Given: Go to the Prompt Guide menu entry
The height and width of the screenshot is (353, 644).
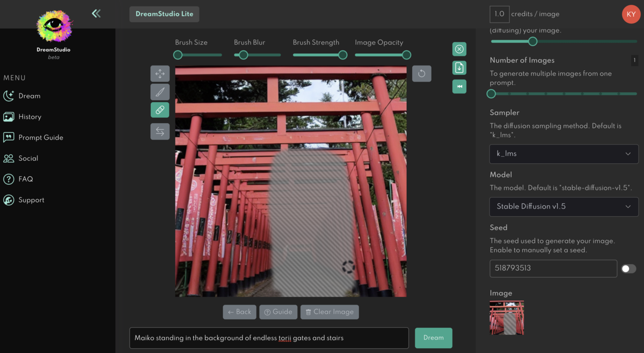Looking at the screenshot, I should click(41, 138).
